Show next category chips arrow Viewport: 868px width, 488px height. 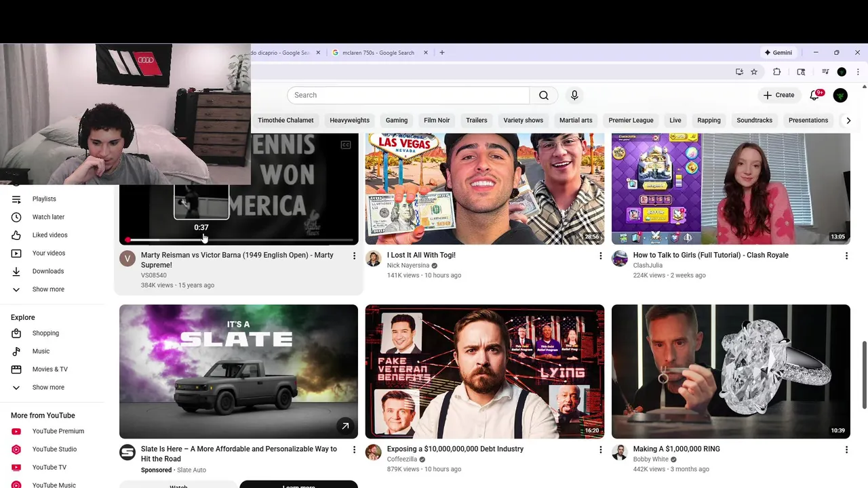(848, 121)
